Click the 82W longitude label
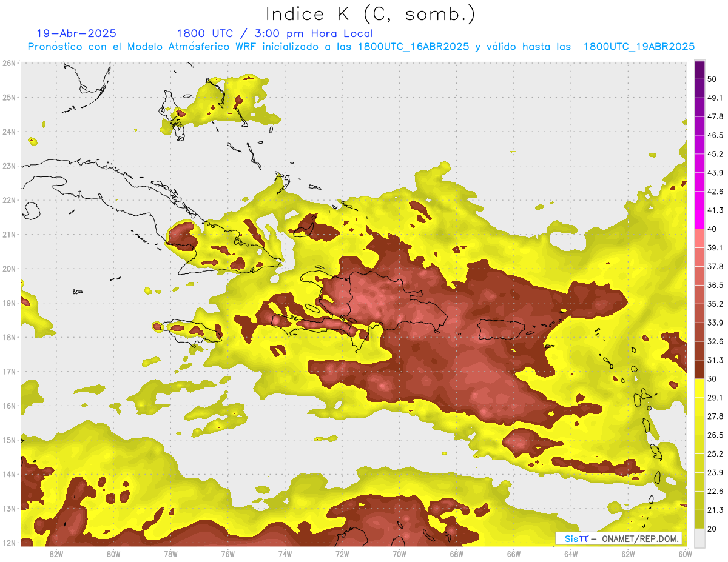Screen dimensions: 728x562 click(x=56, y=554)
